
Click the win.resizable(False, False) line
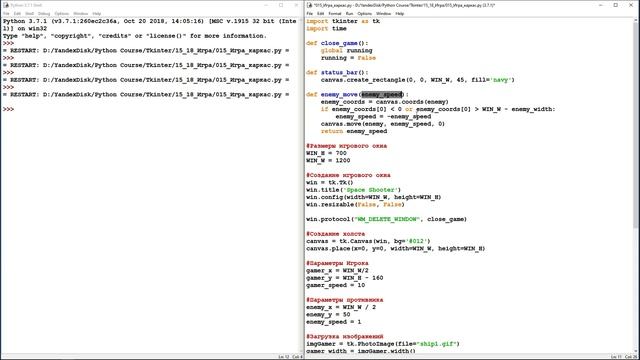tap(355, 205)
